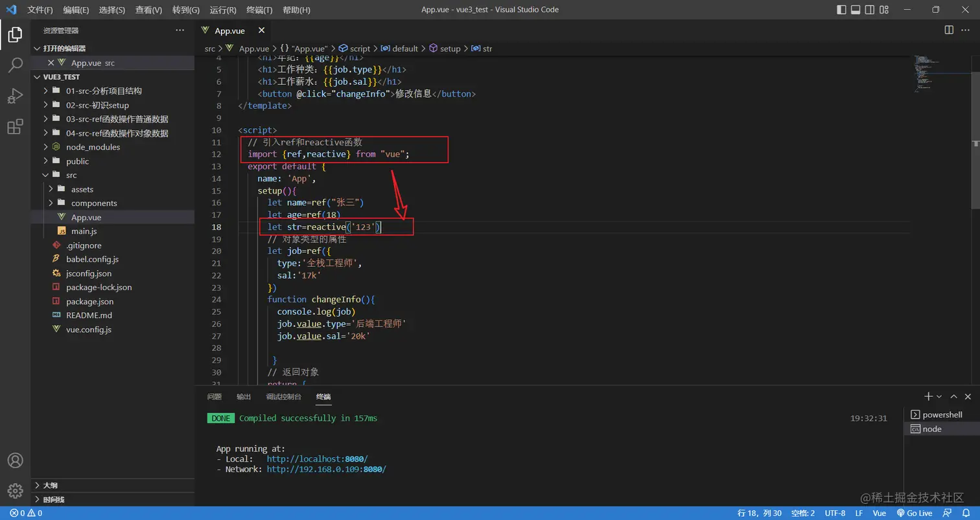
Task: Start Go Live server
Action: tap(914, 513)
